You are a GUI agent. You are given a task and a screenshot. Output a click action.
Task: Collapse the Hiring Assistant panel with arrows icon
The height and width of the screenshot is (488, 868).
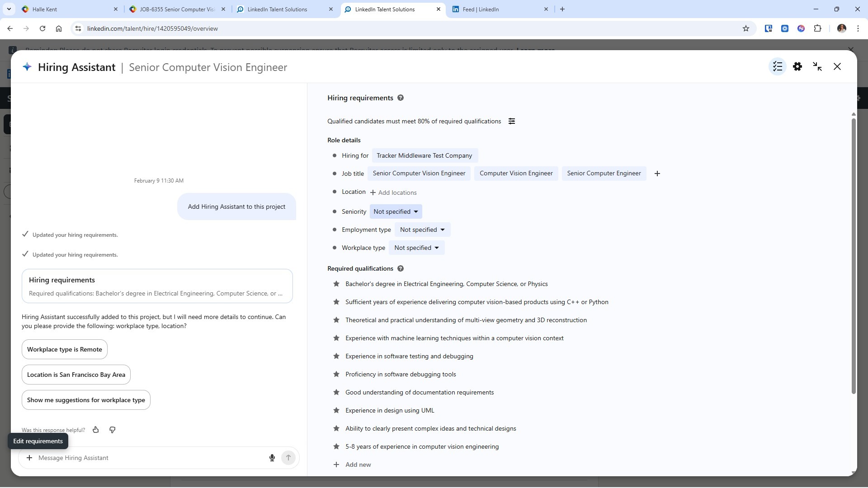point(817,67)
